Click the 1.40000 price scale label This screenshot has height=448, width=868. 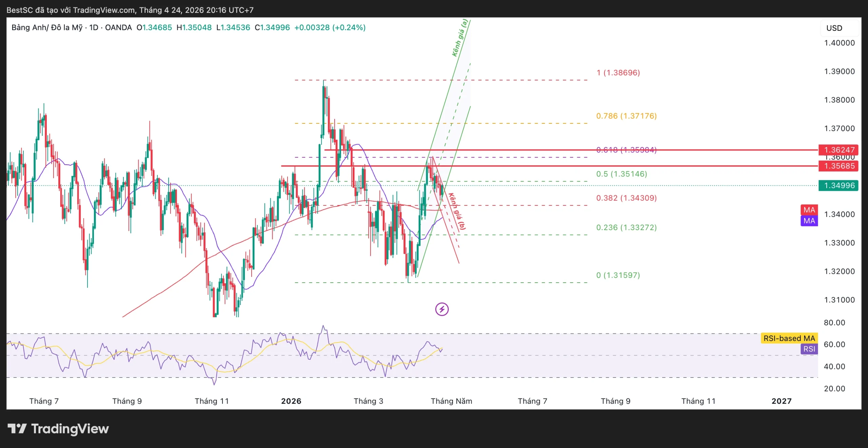pos(839,43)
